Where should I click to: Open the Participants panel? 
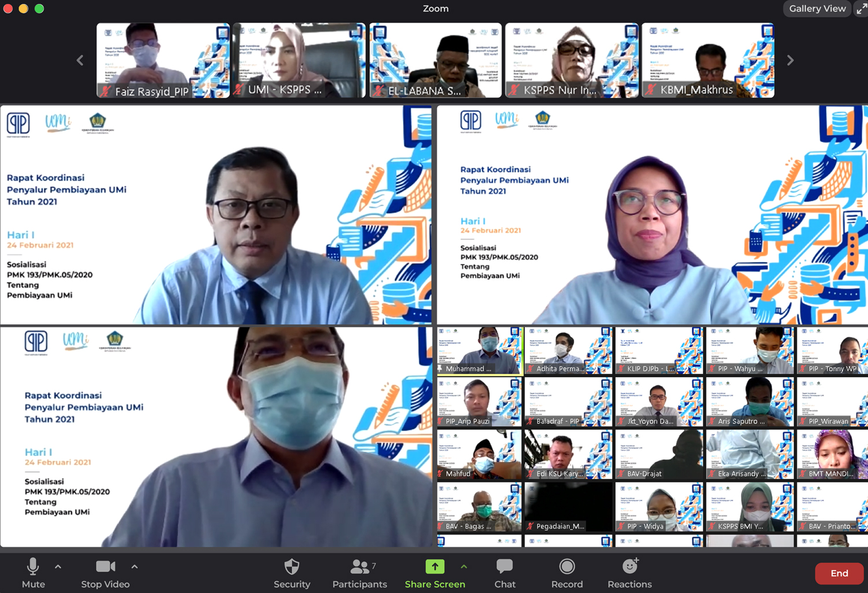(359, 567)
